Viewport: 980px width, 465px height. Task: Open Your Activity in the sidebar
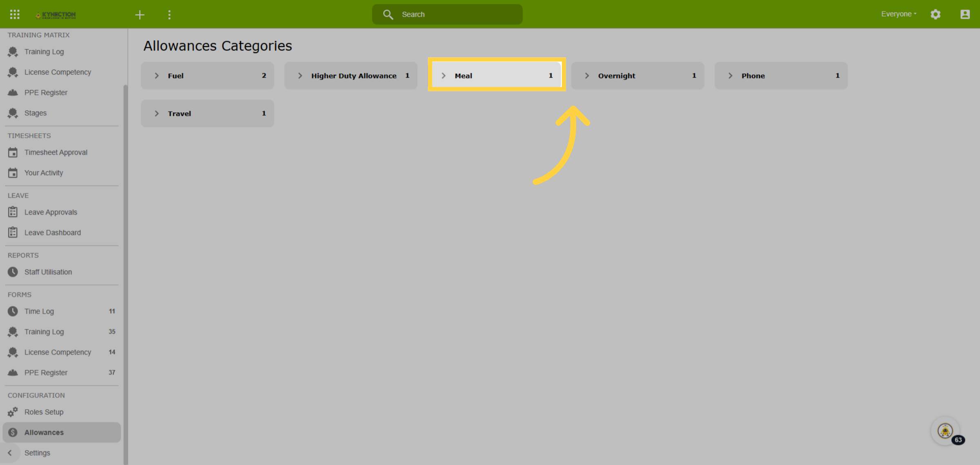coord(44,173)
